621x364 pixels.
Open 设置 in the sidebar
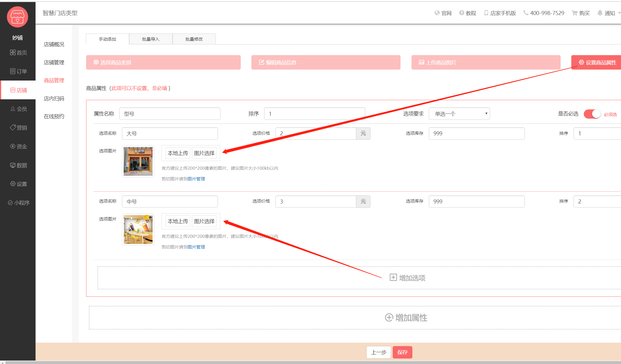18,184
